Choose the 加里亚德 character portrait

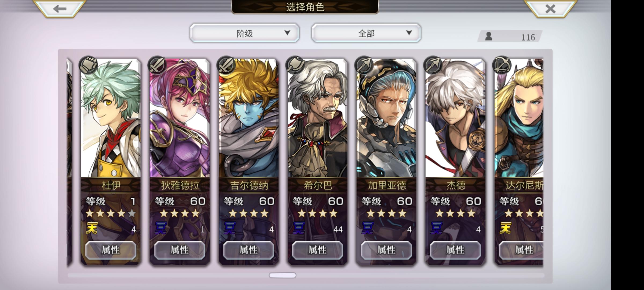pos(386,118)
